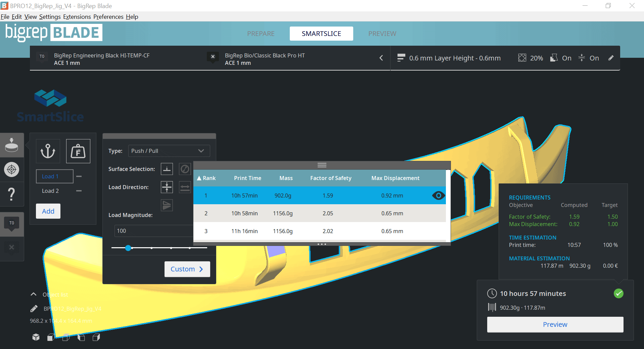This screenshot has height=349, width=644.
Task: Toggle eye visibility for rank 1 result
Action: click(438, 195)
